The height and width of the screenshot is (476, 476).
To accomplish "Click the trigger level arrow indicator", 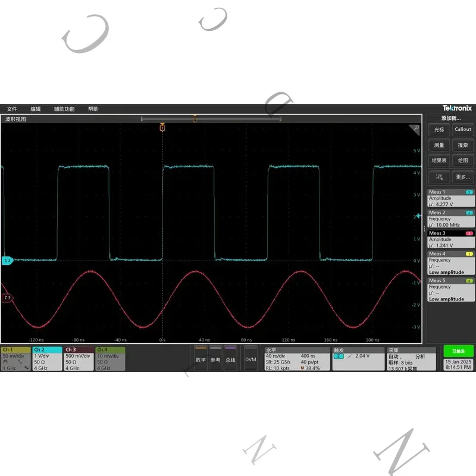I will (x=419, y=216).
